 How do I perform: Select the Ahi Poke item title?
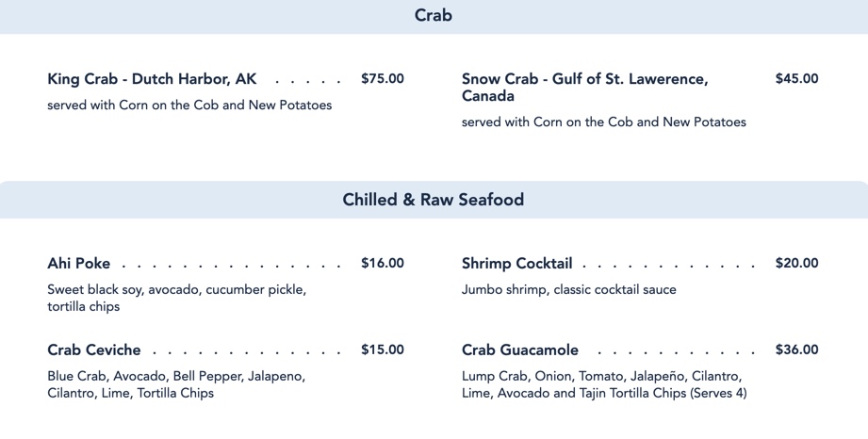click(x=79, y=264)
